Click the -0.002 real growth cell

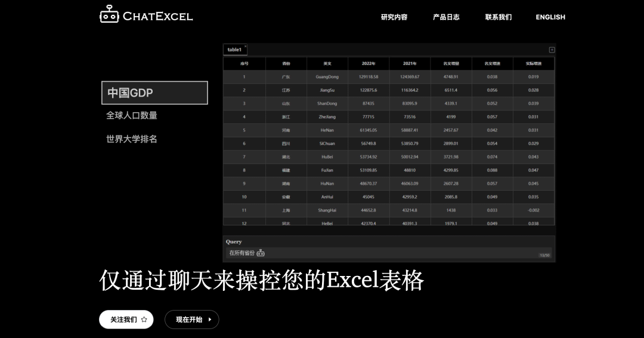[x=534, y=210]
